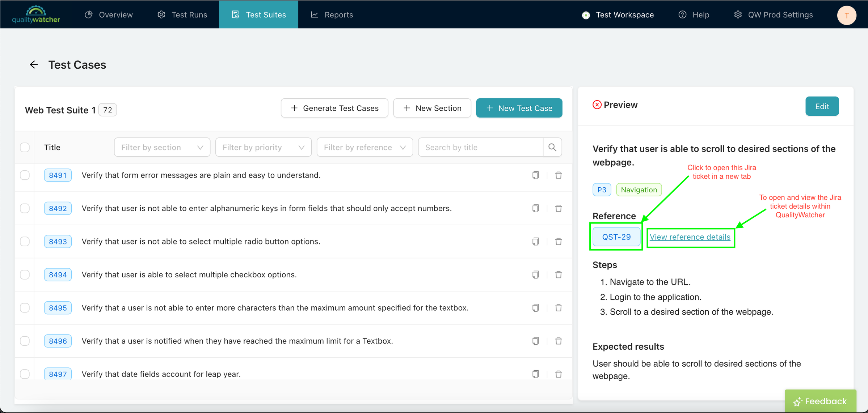868x413 pixels.
Task: Click the Edit button in Preview panel
Action: [x=822, y=106]
